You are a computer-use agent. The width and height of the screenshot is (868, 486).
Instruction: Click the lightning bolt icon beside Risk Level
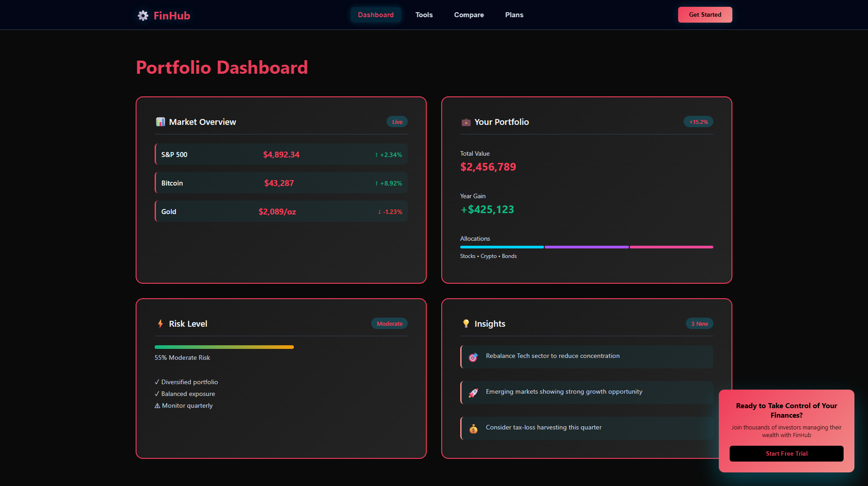tap(160, 323)
